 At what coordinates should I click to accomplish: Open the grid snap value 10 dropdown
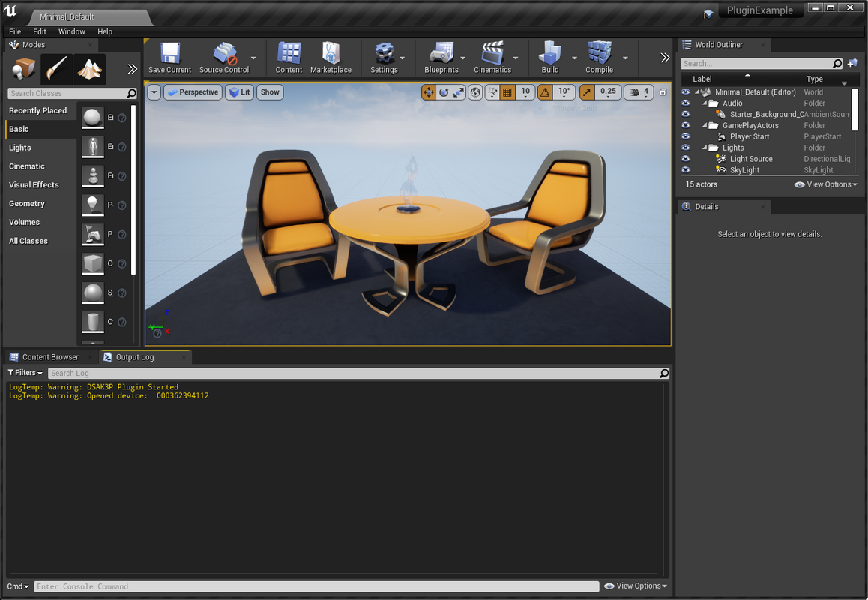[525, 92]
